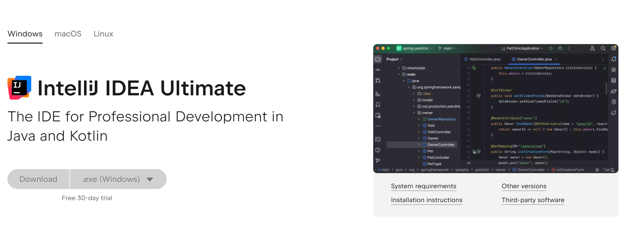Click the three-dots more tool windows icon
This screenshot has width=644, height=240.
click(x=378, y=126)
